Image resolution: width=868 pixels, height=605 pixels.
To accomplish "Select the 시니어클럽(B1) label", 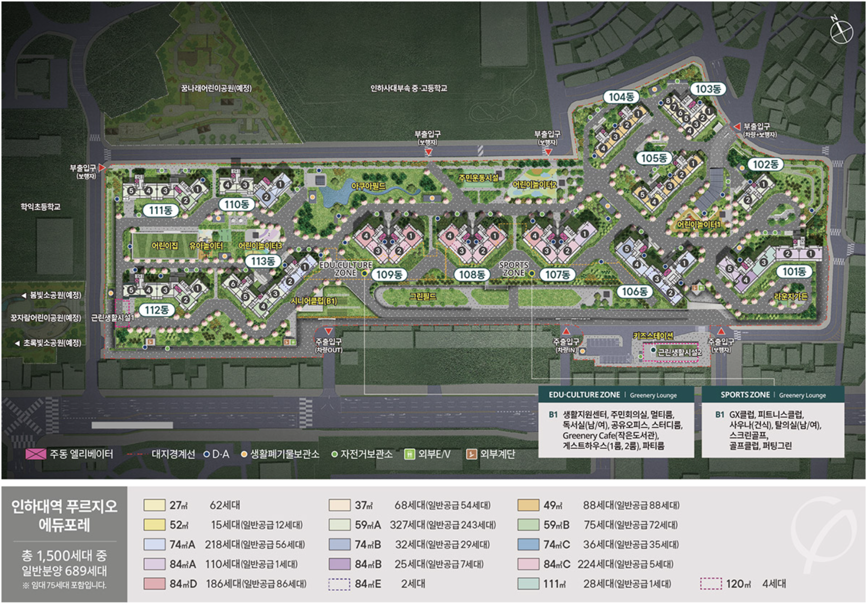I will pos(314,301).
